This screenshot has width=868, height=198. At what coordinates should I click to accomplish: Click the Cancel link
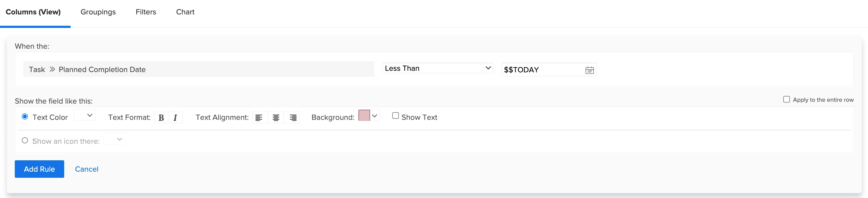point(87,169)
